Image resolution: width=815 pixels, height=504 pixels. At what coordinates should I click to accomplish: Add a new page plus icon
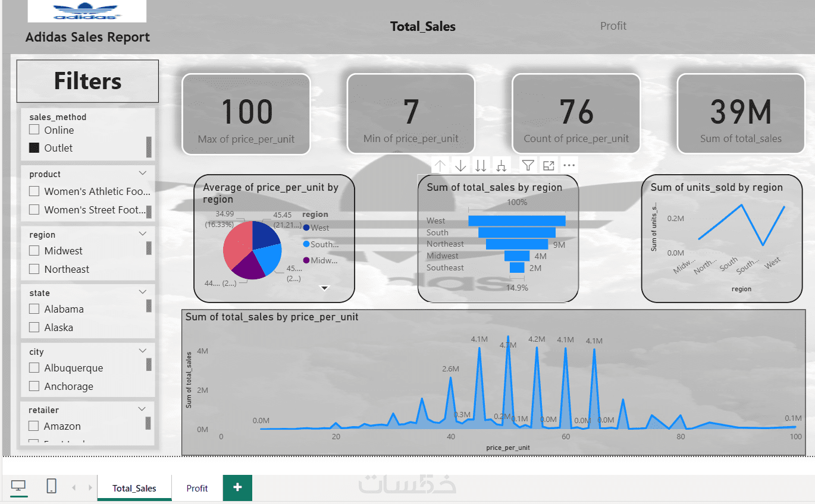(x=237, y=487)
